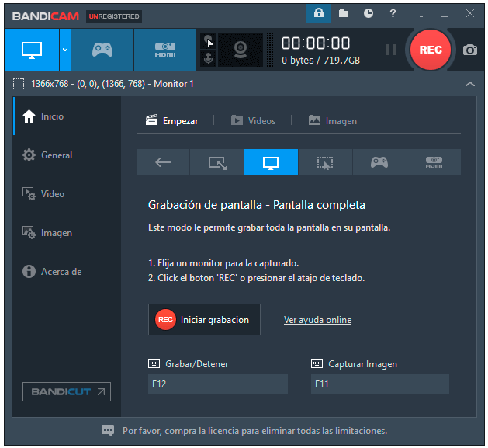Toggle the mouse cursor effect icon
Image resolution: width=488 pixels, height=448 pixels.
pos(208,40)
